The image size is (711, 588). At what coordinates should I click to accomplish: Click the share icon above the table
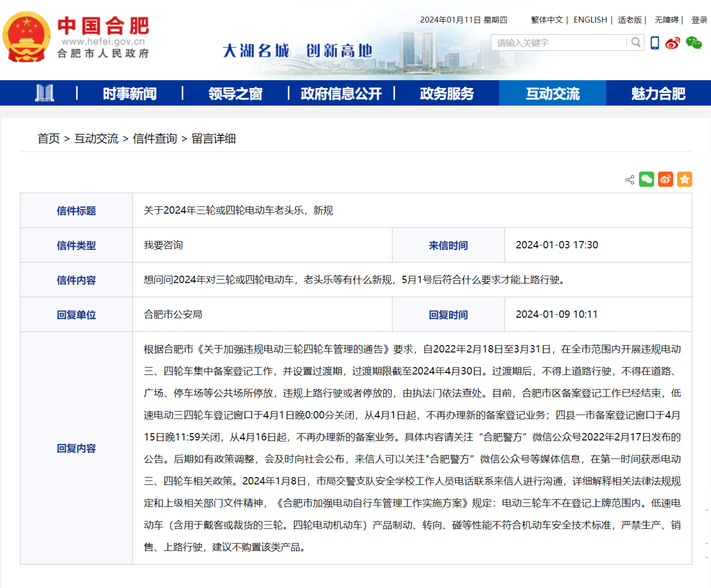pyautogui.click(x=629, y=179)
